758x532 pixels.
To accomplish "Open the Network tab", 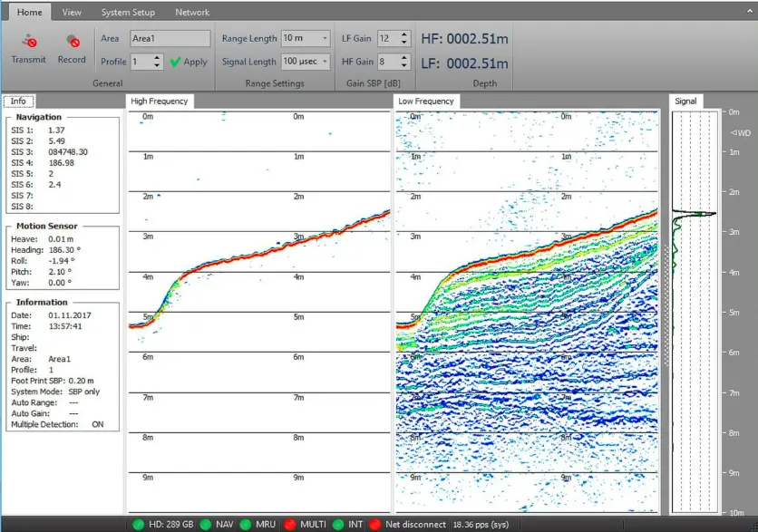I will click(x=192, y=12).
